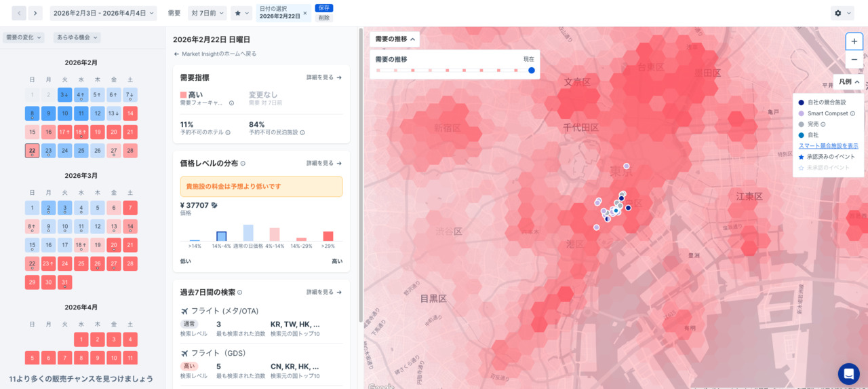Click info icon beside 需要フォーキャスト
The height and width of the screenshot is (389, 868).
click(x=231, y=103)
